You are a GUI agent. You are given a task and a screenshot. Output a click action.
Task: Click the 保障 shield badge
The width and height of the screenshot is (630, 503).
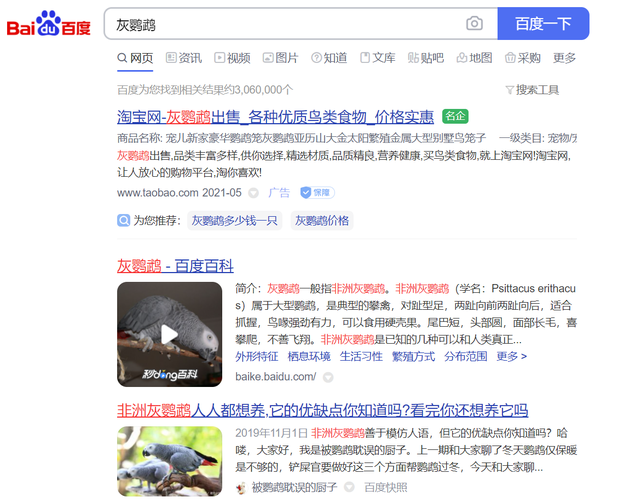coord(317,193)
